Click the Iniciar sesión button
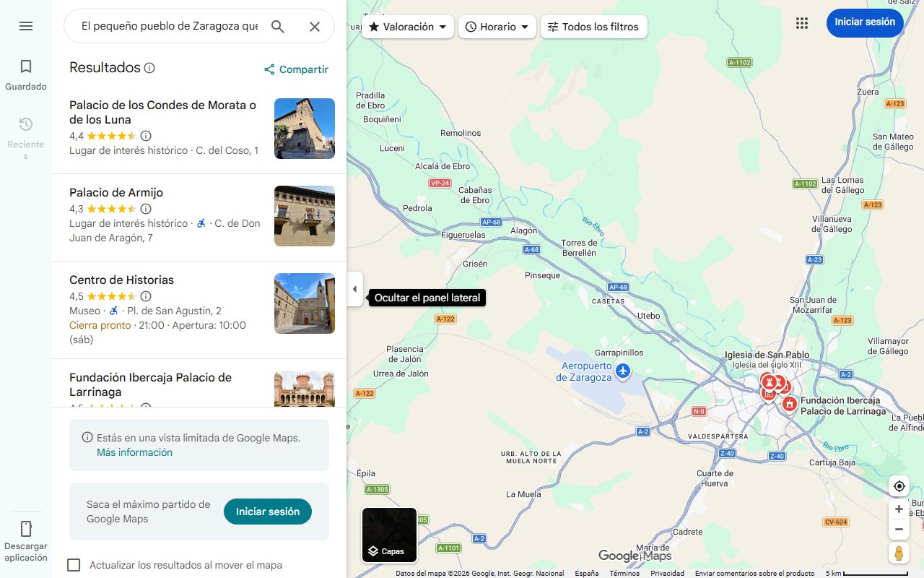924x578 pixels. point(864,22)
